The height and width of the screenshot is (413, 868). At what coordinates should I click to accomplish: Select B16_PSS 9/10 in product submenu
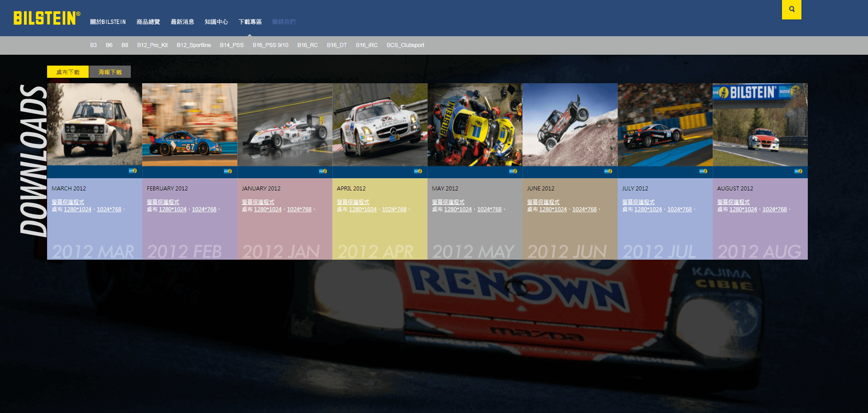tap(270, 45)
